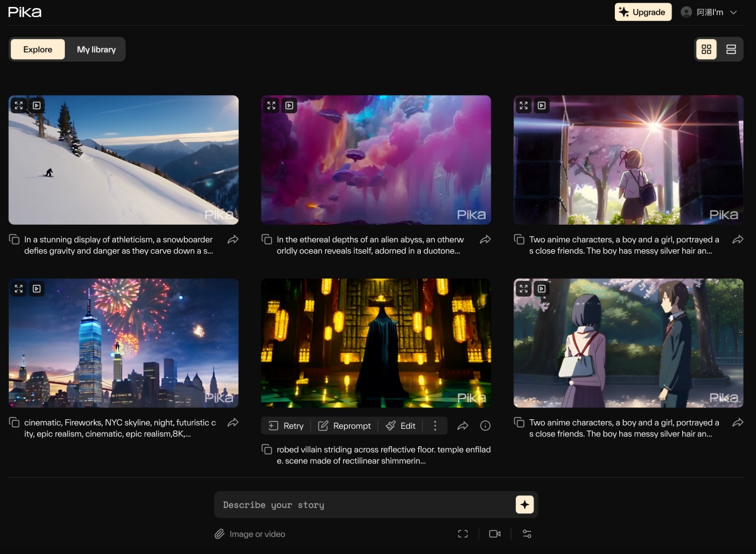Image resolution: width=756 pixels, height=554 pixels.
Task: Copy the robed villain prompt text
Action: point(267,449)
